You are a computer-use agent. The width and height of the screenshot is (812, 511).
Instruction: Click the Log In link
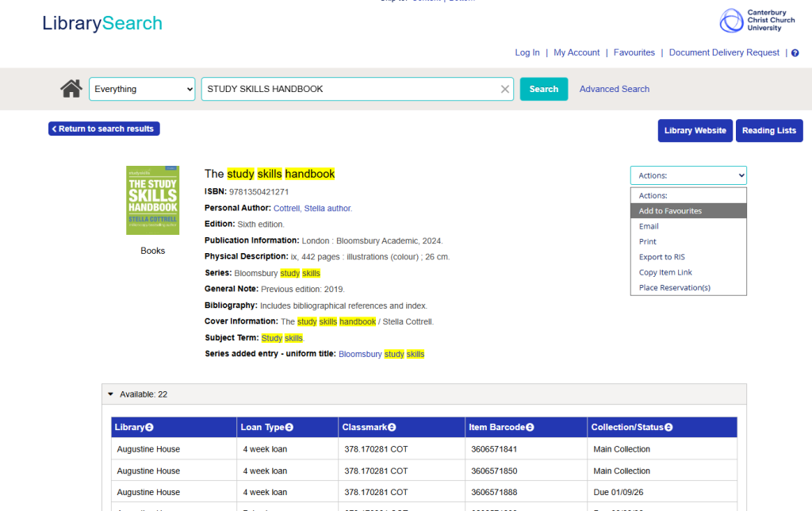527,52
